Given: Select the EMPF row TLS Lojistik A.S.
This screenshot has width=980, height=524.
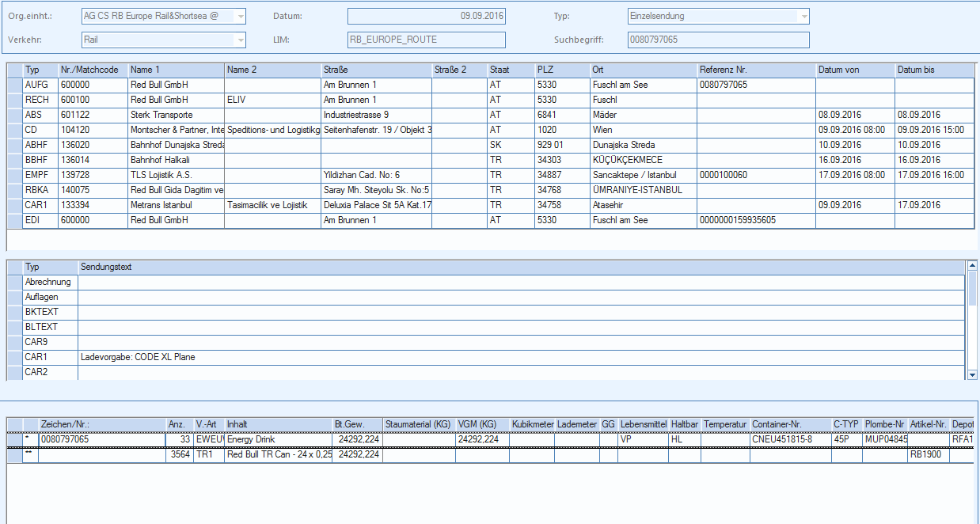Looking at the screenshot, I should (x=489, y=175).
